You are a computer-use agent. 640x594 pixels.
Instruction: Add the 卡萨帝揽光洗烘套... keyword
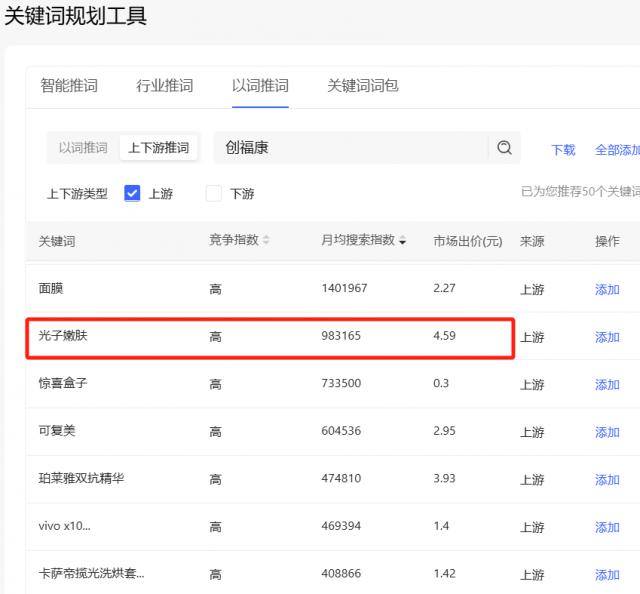(x=607, y=574)
